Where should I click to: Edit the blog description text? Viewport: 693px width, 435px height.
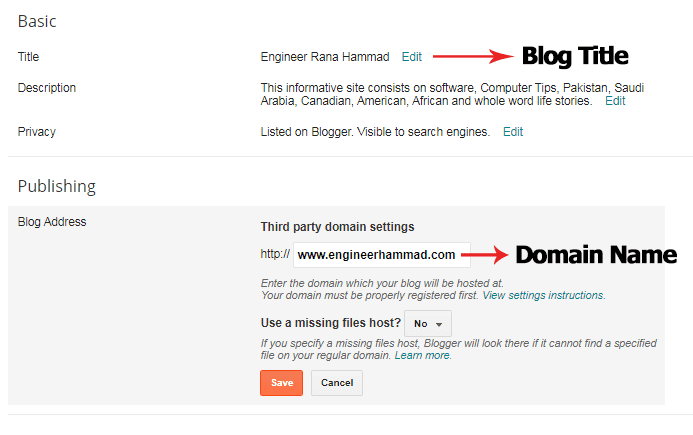pyautogui.click(x=615, y=101)
